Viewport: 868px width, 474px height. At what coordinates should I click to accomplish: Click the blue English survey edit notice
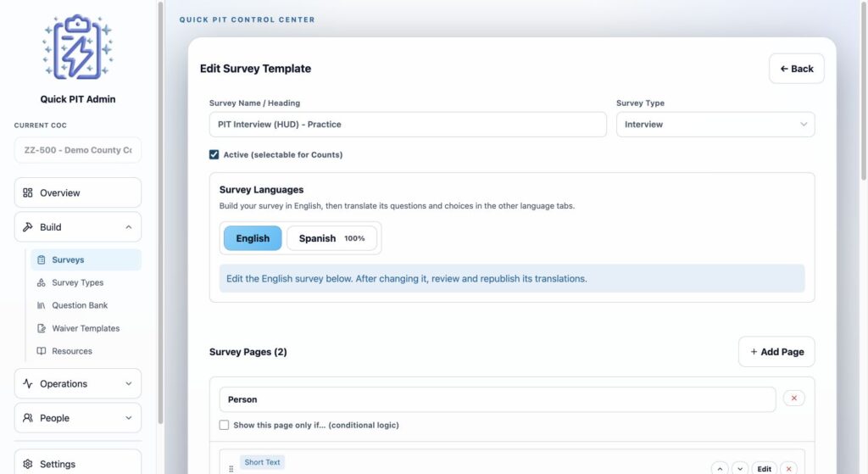(x=512, y=278)
